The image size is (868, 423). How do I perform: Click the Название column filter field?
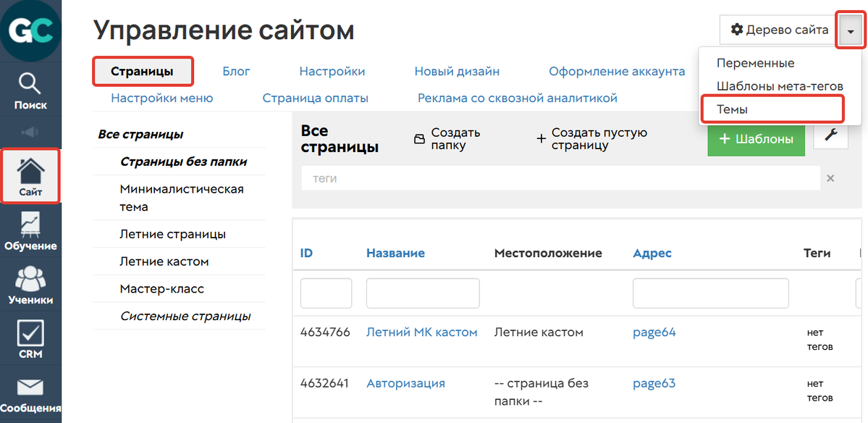[423, 293]
